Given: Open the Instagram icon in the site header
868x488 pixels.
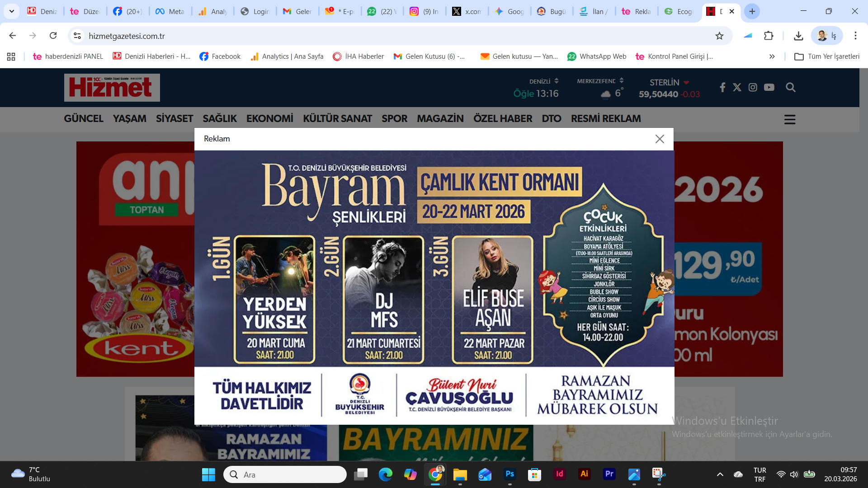Looking at the screenshot, I should click(753, 87).
